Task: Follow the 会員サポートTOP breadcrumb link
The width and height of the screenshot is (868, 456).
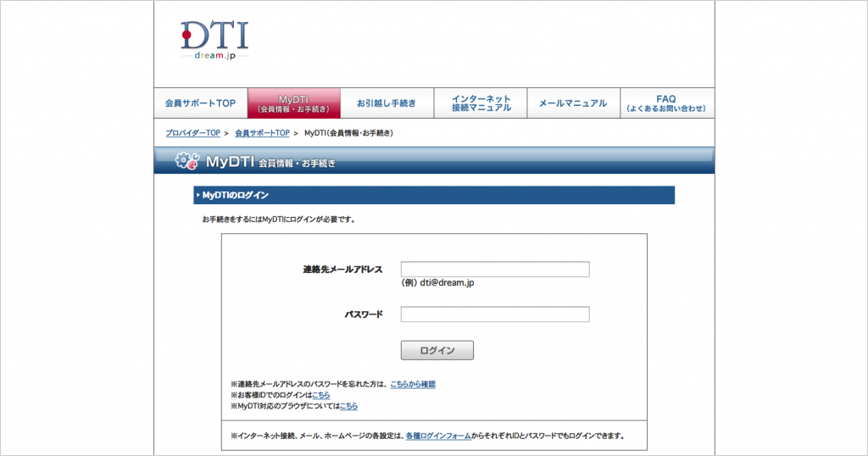Action: click(262, 133)
